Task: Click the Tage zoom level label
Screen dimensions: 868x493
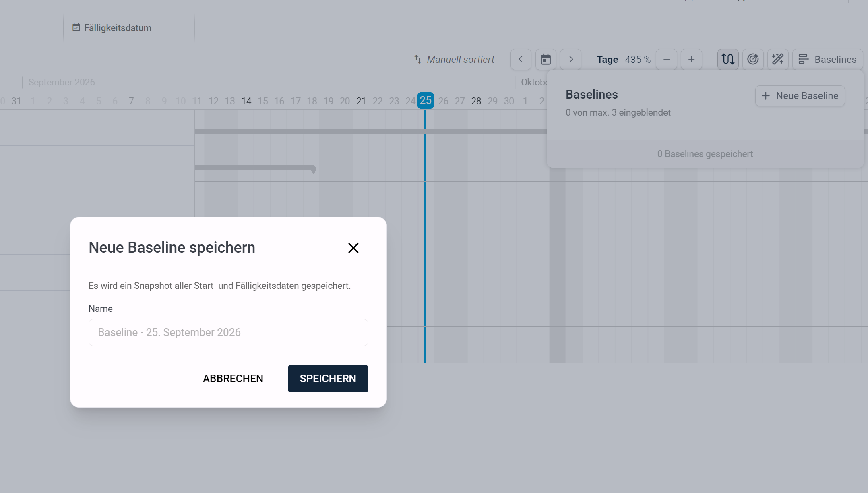Action: [607, 60]
